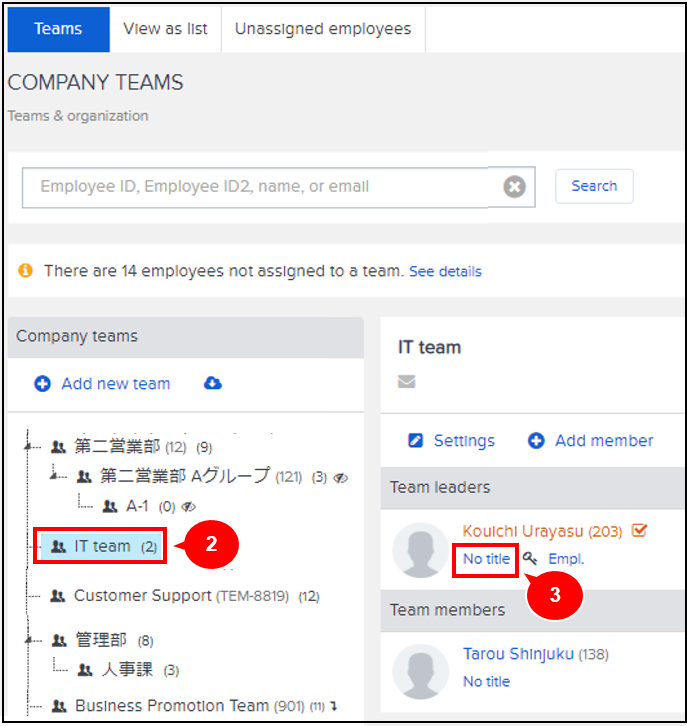
Task: Click people icon beside 管理部
Action: [59, 641]
